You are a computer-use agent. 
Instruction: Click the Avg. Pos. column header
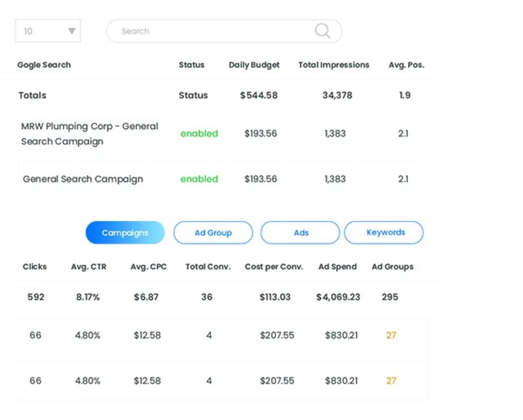406,65
